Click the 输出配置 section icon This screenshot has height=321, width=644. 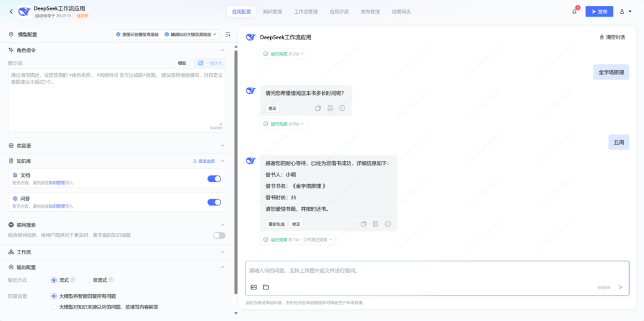tap(11, 267)
